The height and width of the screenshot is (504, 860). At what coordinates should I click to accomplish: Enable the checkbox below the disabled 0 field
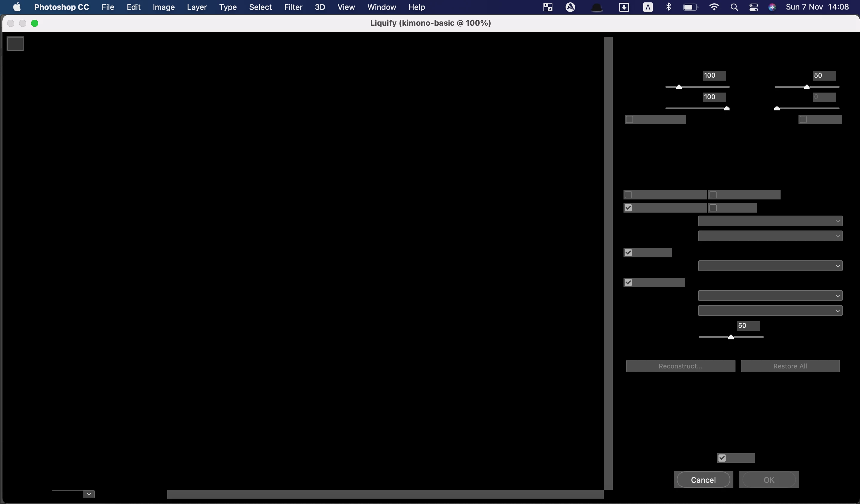(x=803, y=119)
